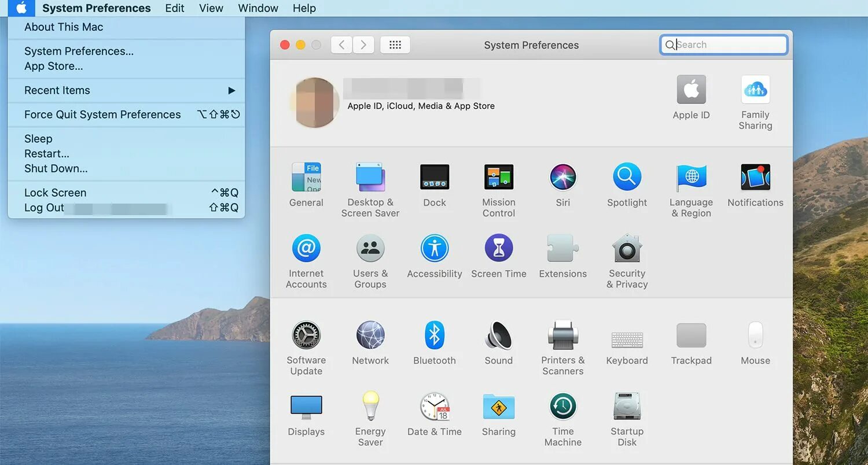Open the Edit menu
This screenshot has width=868, height=465.
tap(175, 8)
